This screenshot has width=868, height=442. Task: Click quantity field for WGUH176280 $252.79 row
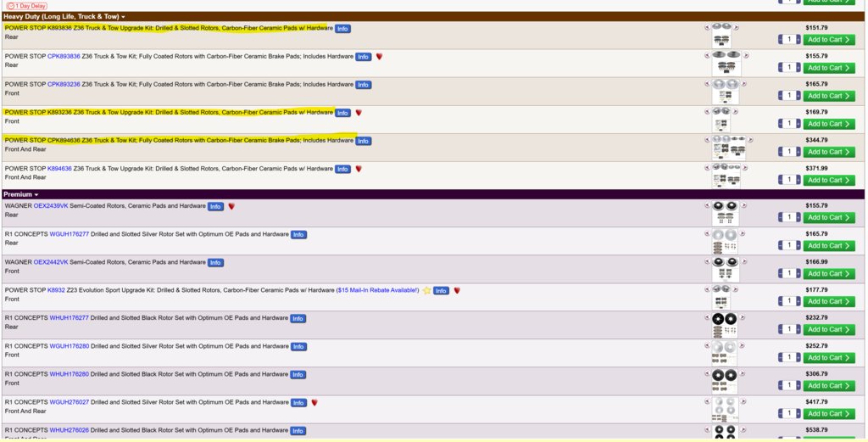click(x=789, y=357)
